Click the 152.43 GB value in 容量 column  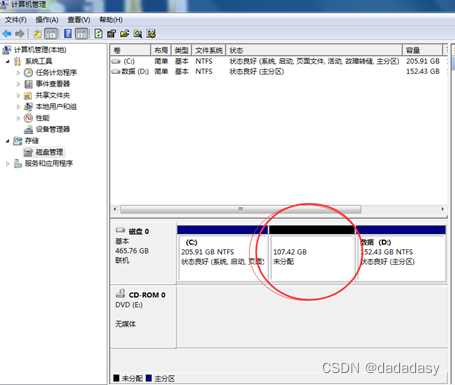point(423,71)
